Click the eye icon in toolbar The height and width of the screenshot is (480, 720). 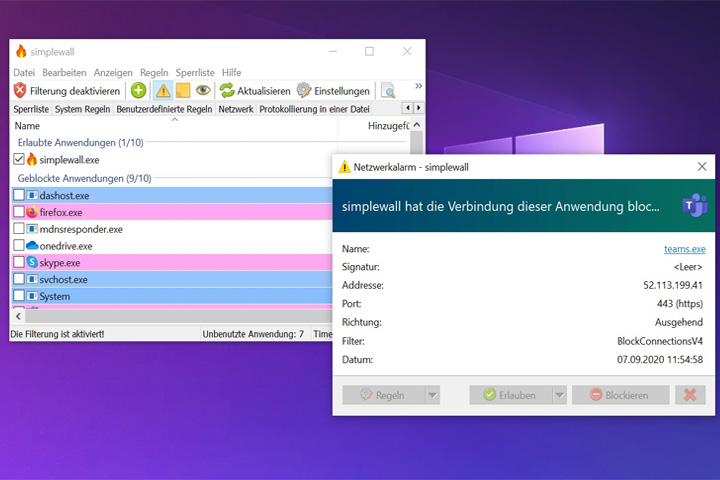tap(203, 90)
